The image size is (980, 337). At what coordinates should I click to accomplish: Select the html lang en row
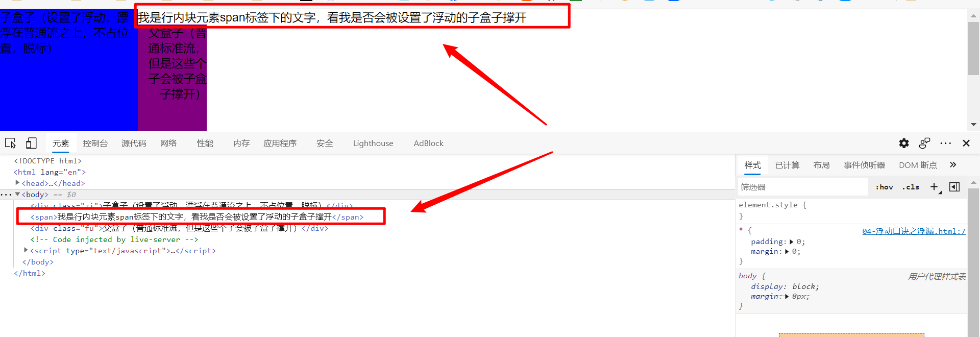[50, 172]
